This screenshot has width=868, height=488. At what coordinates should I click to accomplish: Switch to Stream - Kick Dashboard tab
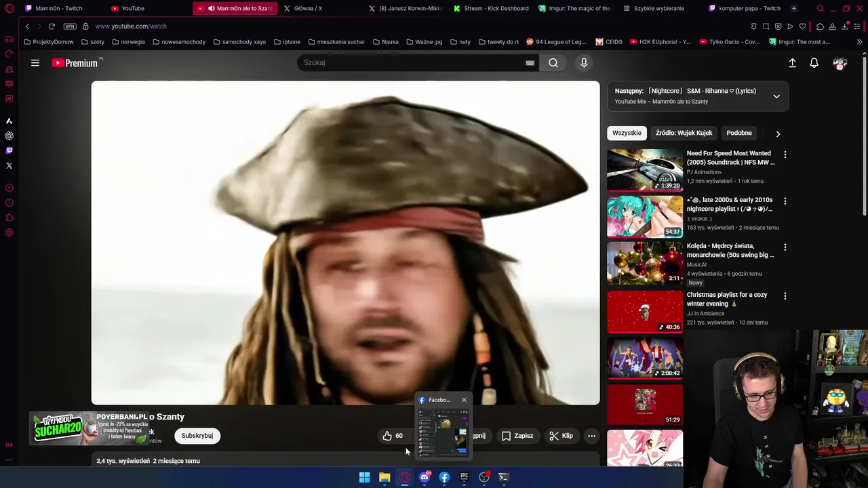(492, 9)
